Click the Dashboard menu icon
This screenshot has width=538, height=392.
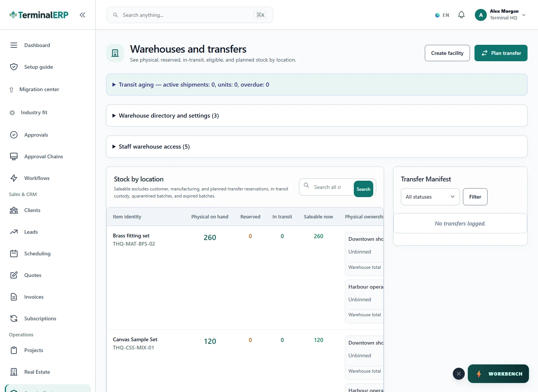(x=14, y=45)
